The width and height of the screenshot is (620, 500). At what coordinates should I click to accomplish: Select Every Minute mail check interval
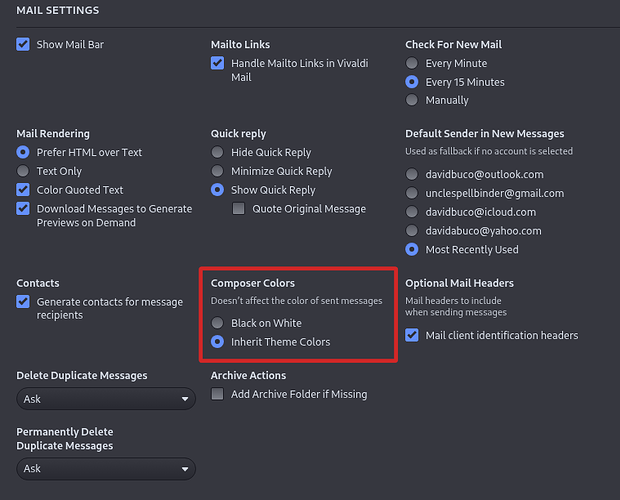(x=412, y=63)
